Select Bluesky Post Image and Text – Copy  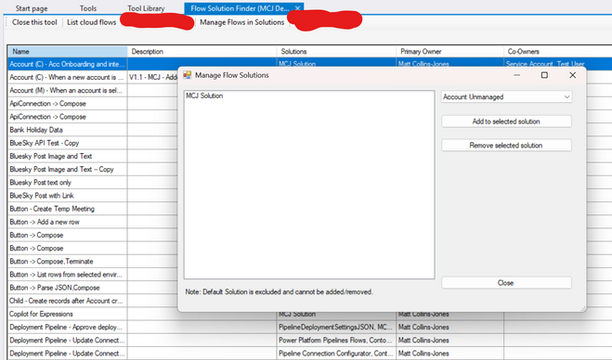click(x=68, y=169)
